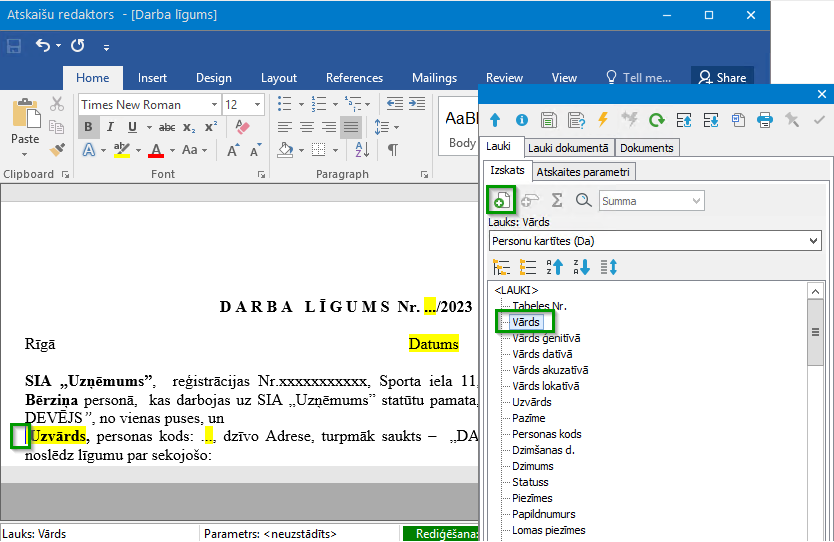Viewport: 834px width, 542px height.
Task: Sort fields ascending with the A-Z icon
Action: tap(554, 266)
